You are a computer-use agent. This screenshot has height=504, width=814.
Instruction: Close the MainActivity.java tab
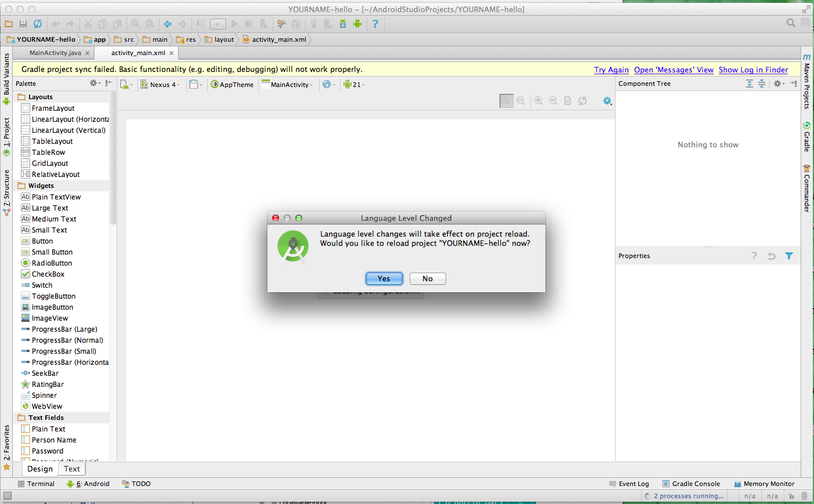click(88, 53)
